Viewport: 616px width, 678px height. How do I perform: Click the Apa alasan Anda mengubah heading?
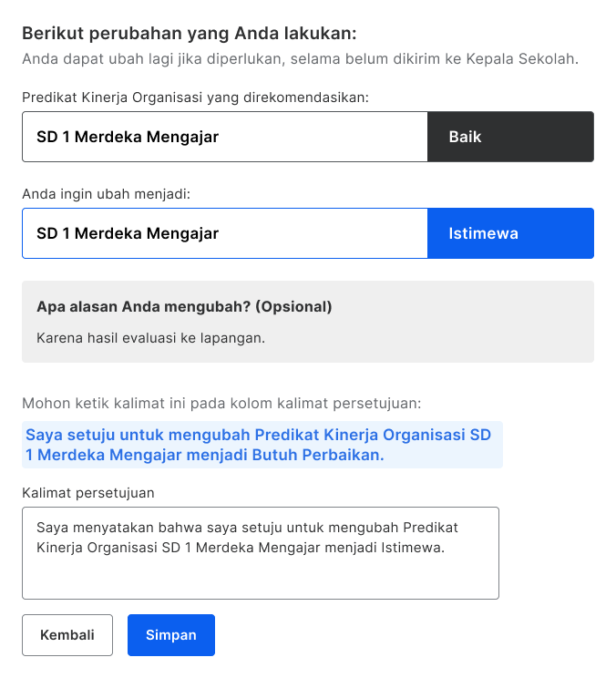184,306
